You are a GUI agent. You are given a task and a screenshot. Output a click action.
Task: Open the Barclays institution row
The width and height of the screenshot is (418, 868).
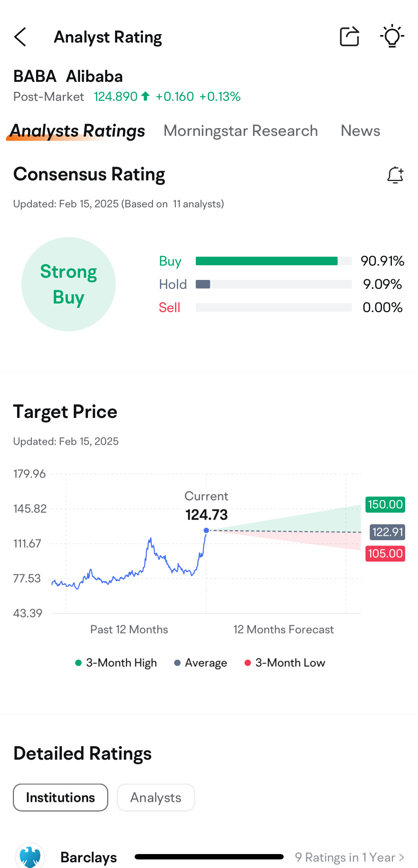point(209,857)
